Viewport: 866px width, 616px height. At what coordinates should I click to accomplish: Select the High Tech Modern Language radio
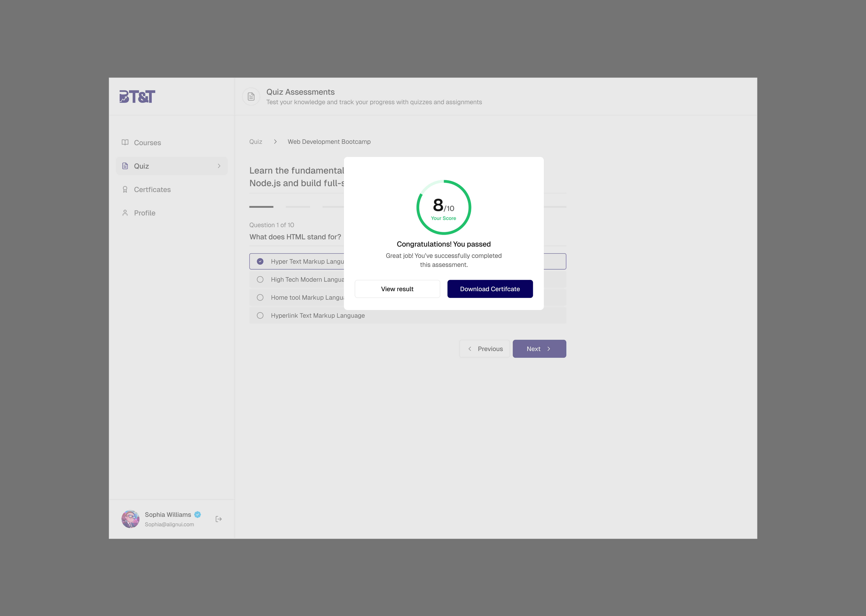tap(260, 280)
